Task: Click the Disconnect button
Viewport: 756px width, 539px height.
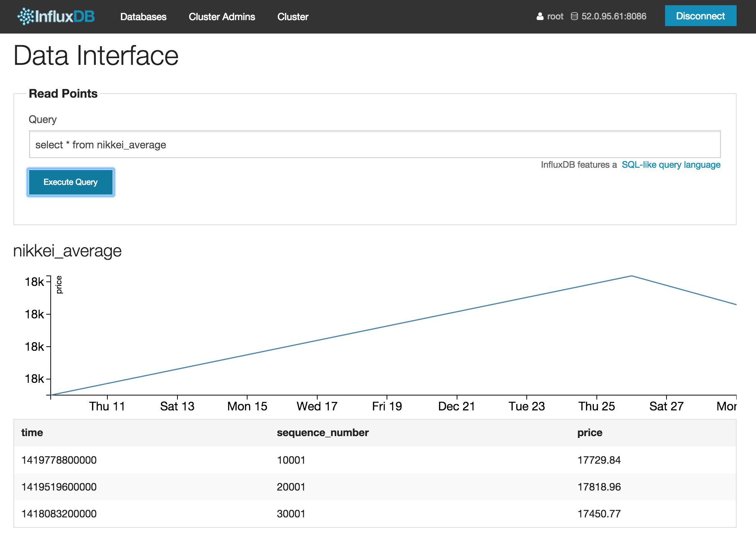Action: point(700,16)
